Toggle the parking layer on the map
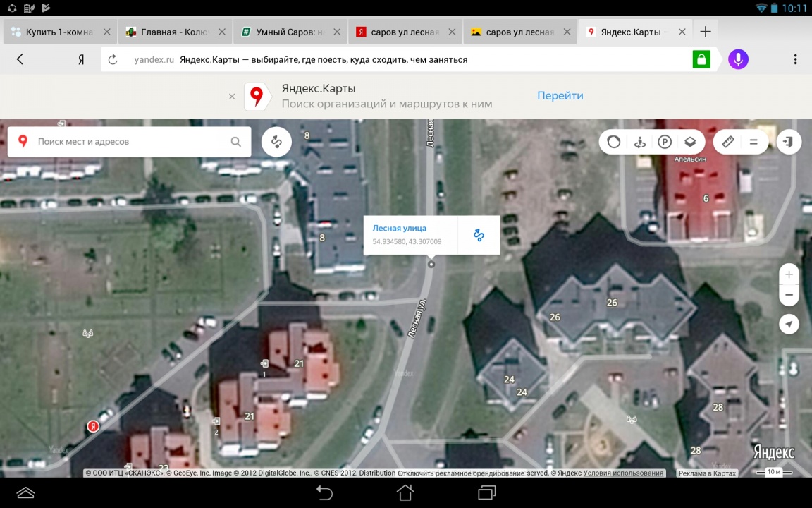 point(665,142)
